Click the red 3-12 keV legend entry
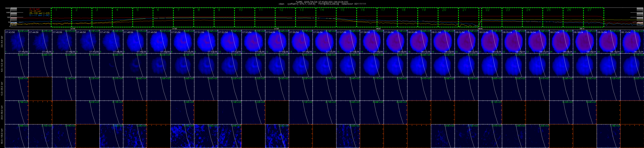 (35, 9)
